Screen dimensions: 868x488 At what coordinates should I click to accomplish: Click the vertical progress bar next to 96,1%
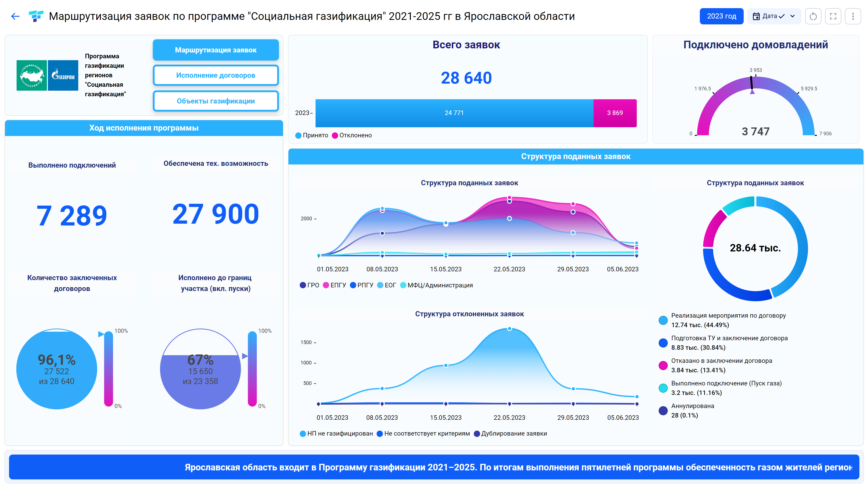click(x=108, y=369)
